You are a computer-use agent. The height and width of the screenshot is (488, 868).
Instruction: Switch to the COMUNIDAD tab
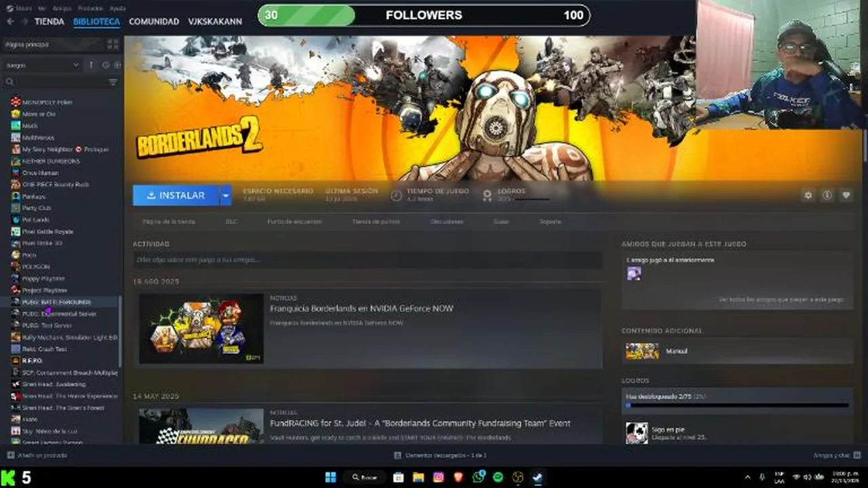154,22
